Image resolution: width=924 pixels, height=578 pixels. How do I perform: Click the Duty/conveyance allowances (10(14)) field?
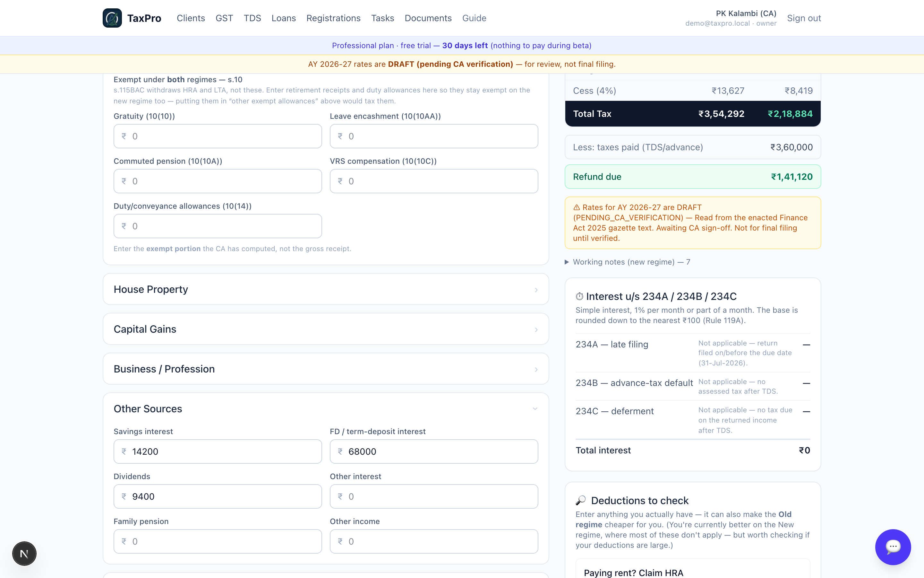[218, 226]
